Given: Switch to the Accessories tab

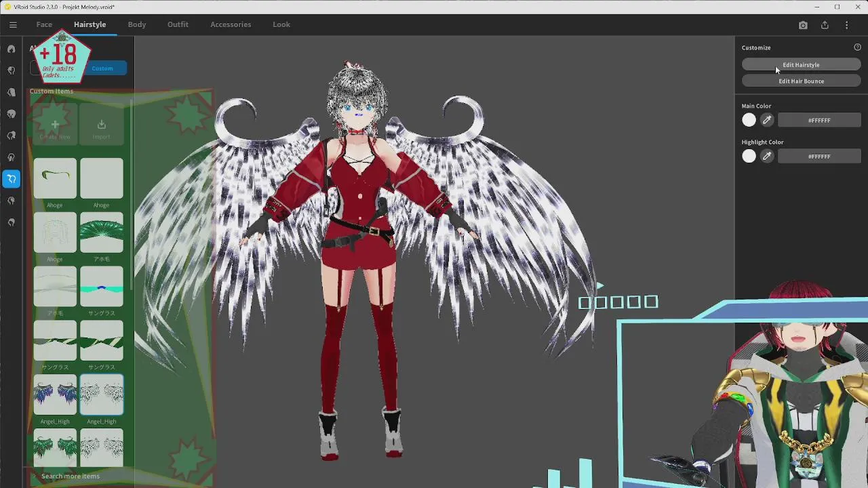Looking at the screenshot, I should tap(231, 24).
